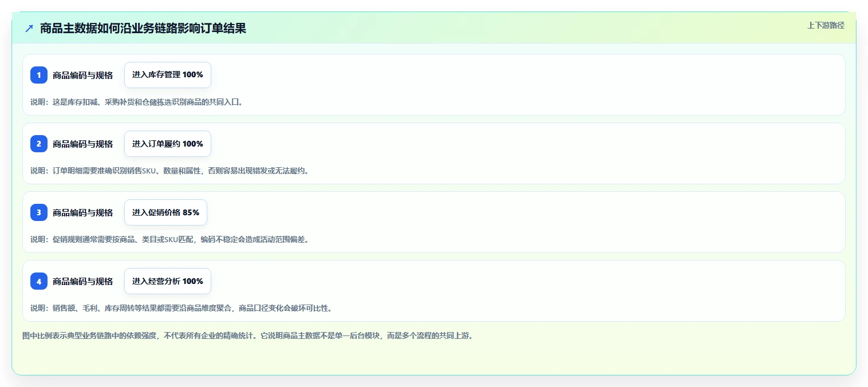Click the 进入经营分析 100% chip
The height and width of the screenshot is (387, 868).
168,281
